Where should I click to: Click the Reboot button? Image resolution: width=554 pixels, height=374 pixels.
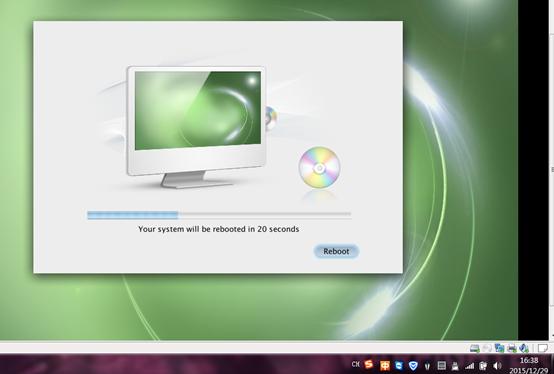pos(336,251)
